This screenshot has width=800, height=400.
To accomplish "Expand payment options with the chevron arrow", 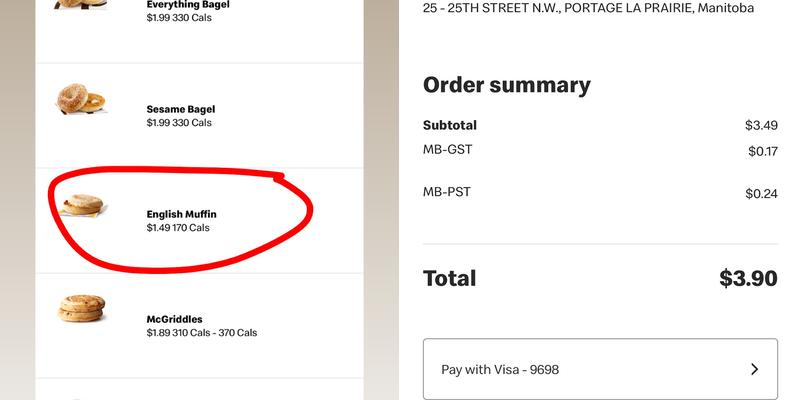I will 754,369.
